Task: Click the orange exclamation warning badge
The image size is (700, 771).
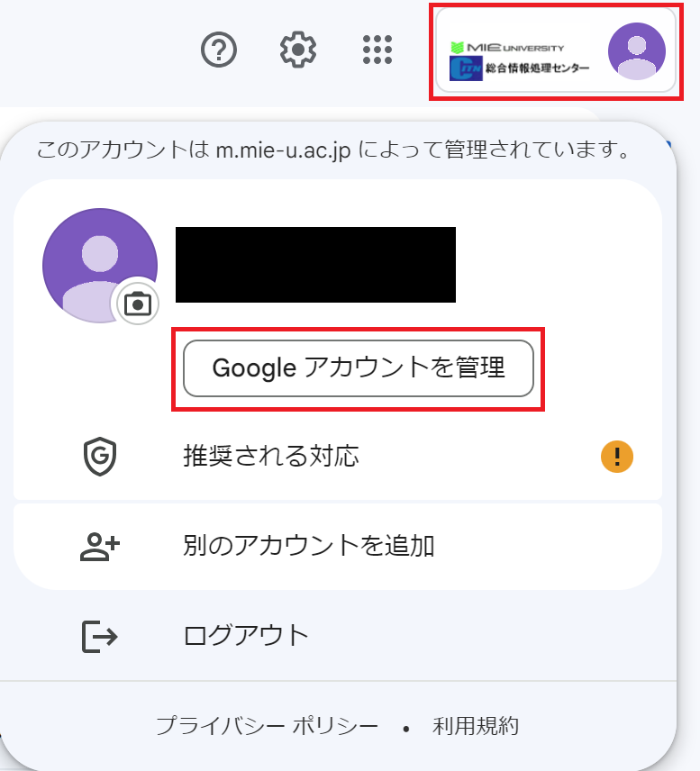Action: point(617,457)
